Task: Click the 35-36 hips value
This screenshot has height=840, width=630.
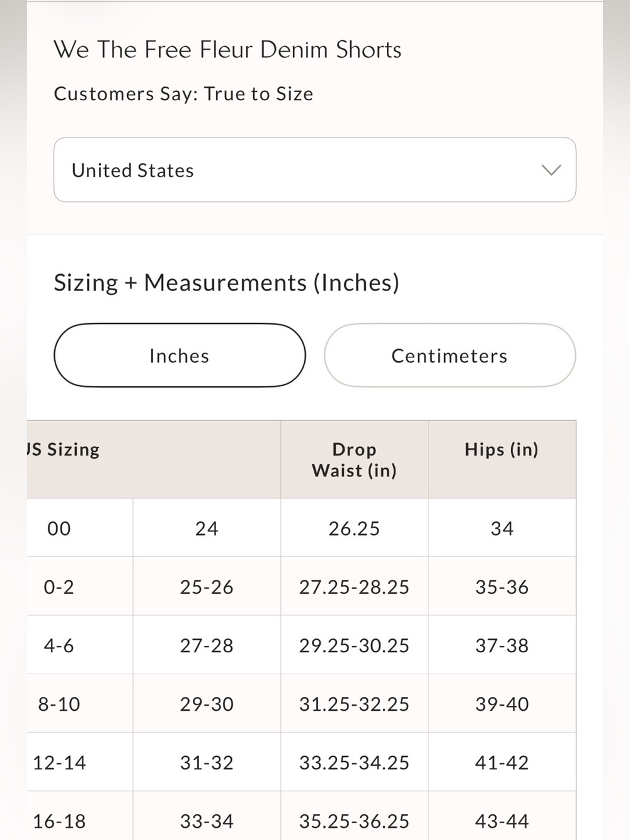Action: (x=502, y=587)
